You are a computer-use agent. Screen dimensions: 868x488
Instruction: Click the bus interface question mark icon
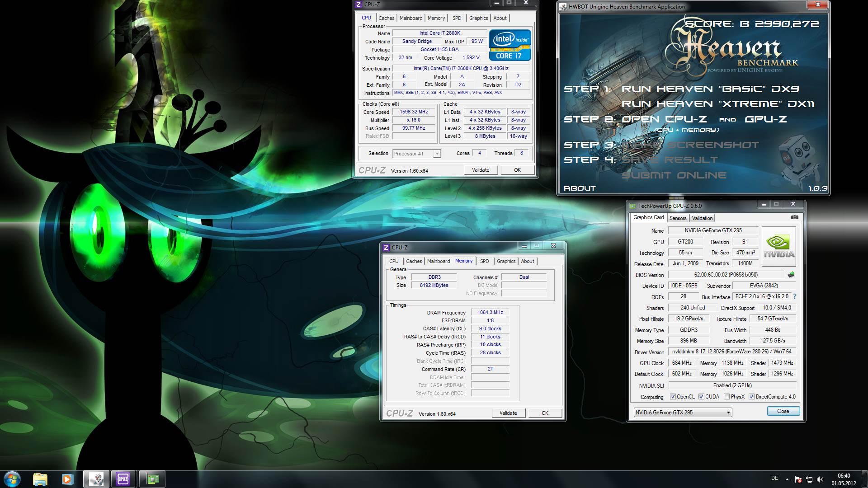794,297
